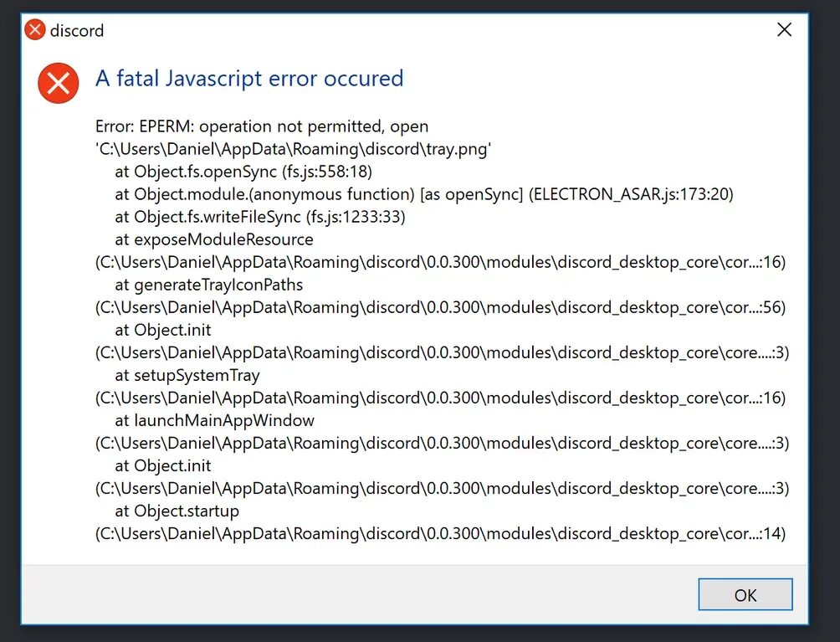
Task: Click the ELECTRON_ASAR.js:173:20 stack trace line
Action: [423, 194]
